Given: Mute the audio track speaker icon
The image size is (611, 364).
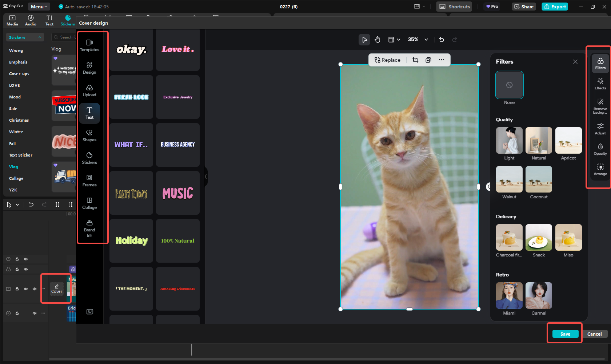Looking at the screenshot, I should (x=34, y=313).
